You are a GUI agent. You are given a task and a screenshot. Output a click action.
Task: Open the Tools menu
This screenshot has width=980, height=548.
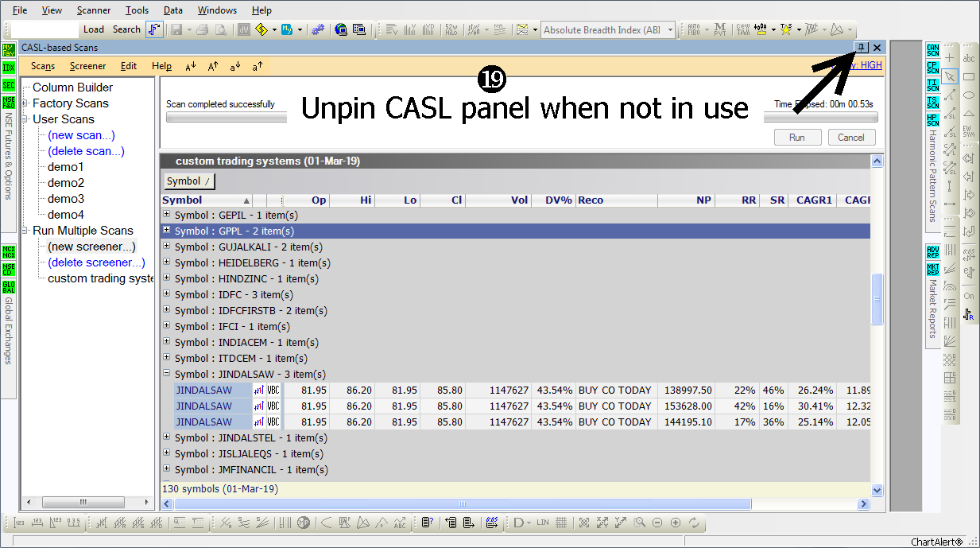pos(137,10)
